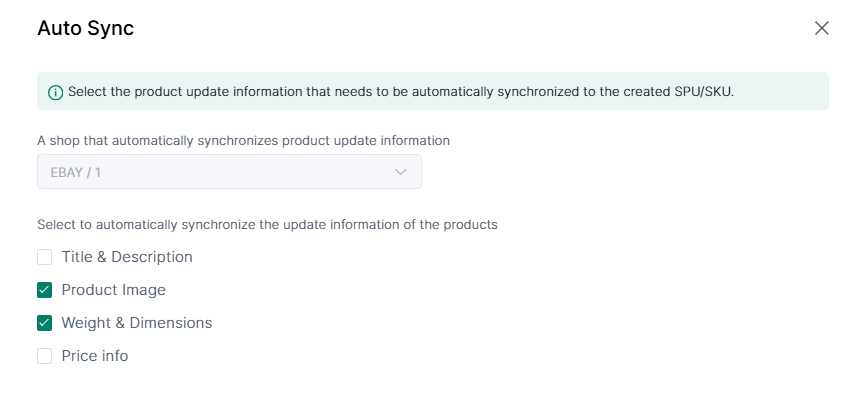Click the chevron arrow in shop selector
Viewport: 842px width, 396px height.
point(401,172)
